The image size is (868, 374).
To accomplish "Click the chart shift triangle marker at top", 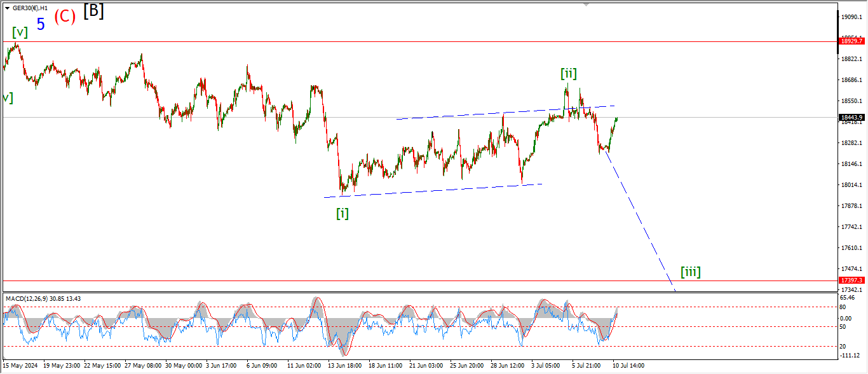I will coord(587,4).
